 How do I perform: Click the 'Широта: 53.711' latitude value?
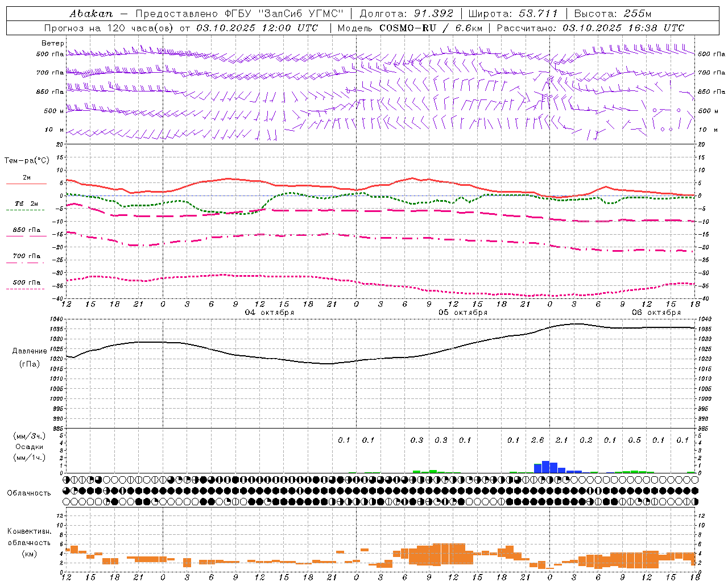(513, 14)
